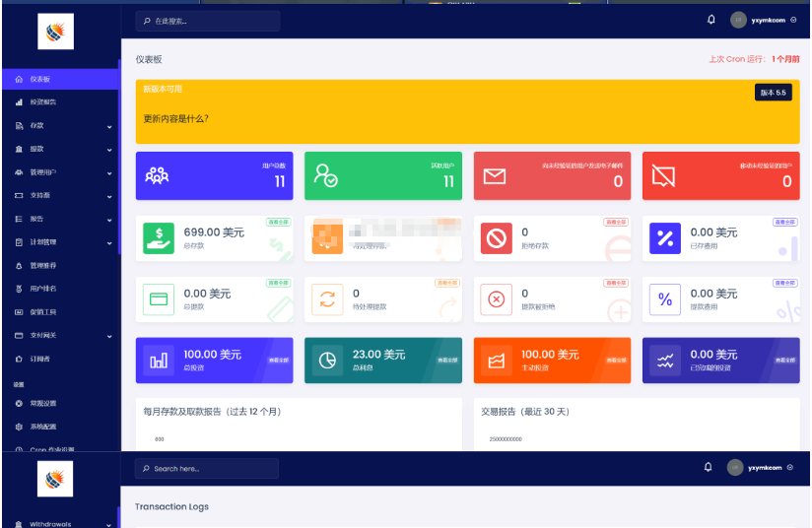Click the envelope icon on the email-unverified card
812x528 pixels.
pyautogui.click(x=495, y=176)
